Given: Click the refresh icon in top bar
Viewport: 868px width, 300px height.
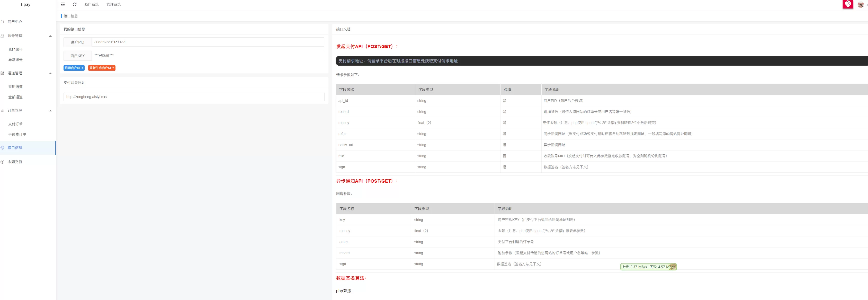Looking at the screenshot, I should coord(75,4).
